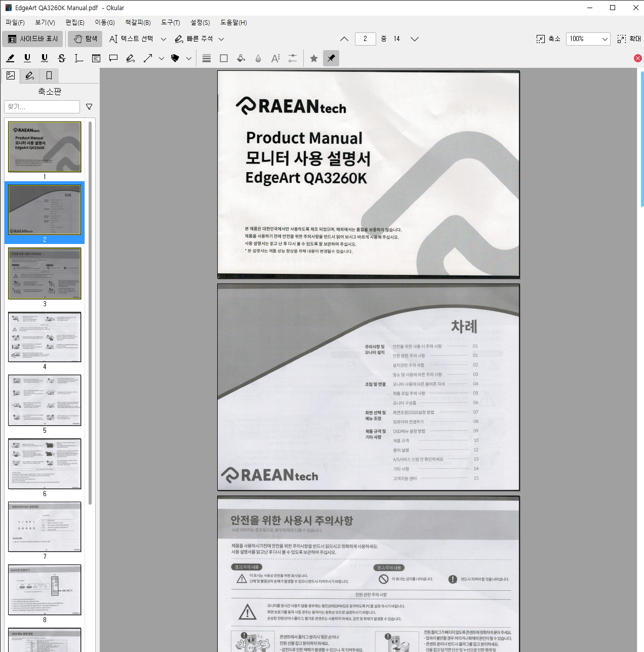Close the annotation toolbar with red X
This screenshot has width=644, height=652.
pyautogui.click(x=638, y=58)
